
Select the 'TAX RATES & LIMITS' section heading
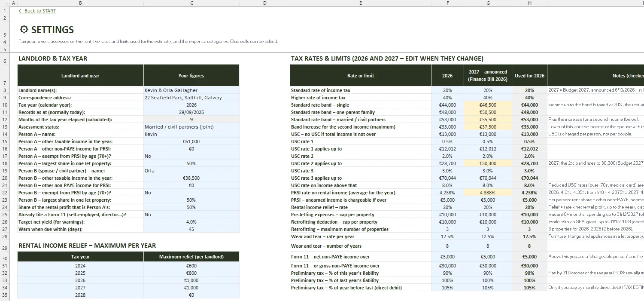(387, 58)
